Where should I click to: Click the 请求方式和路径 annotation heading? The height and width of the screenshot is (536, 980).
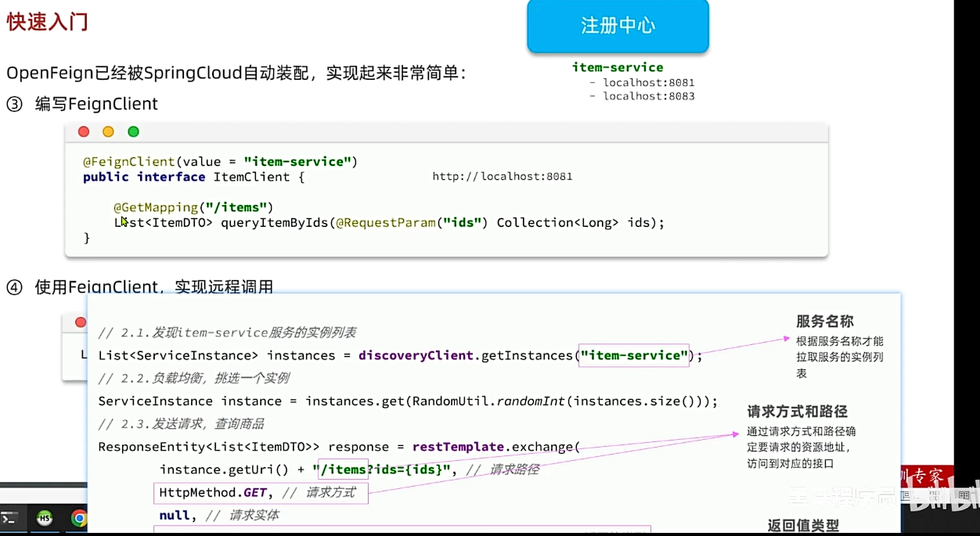(x=797, y=412)
